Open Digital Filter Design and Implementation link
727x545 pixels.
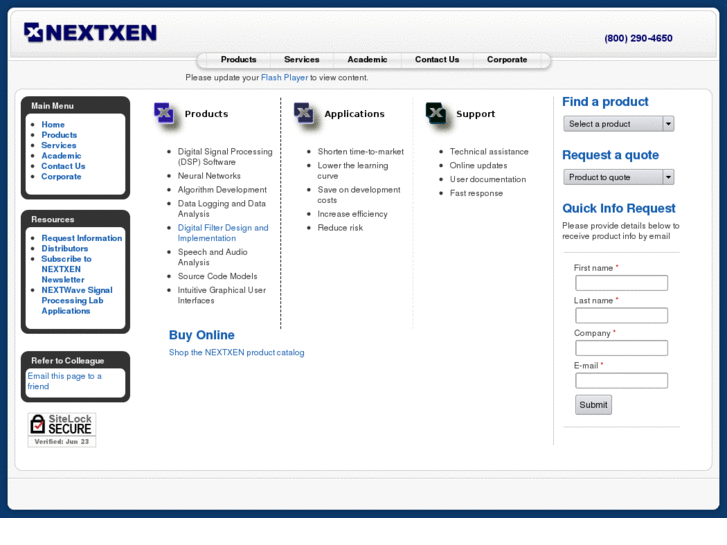tap(223, 233)
